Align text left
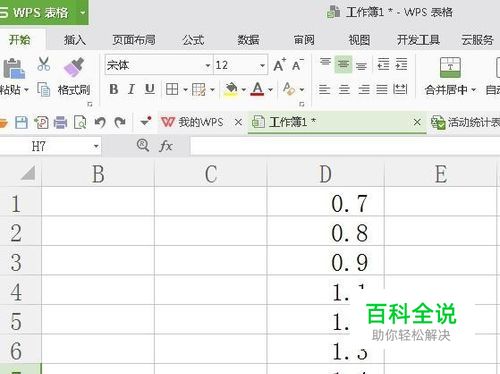This screenshot has height=374, width=500. pyautogui.click(x=324, y=89)
